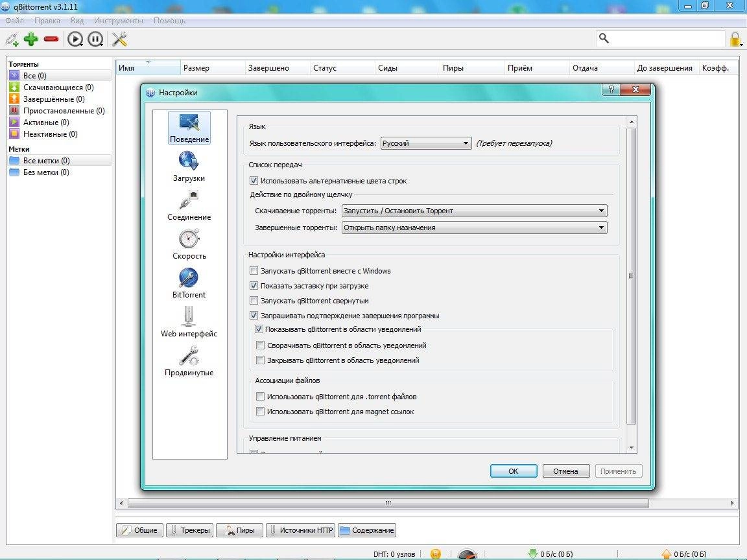Open the Загрузки settings section
Viewport: 747px width, 560px height.
(x=189, y=167)
